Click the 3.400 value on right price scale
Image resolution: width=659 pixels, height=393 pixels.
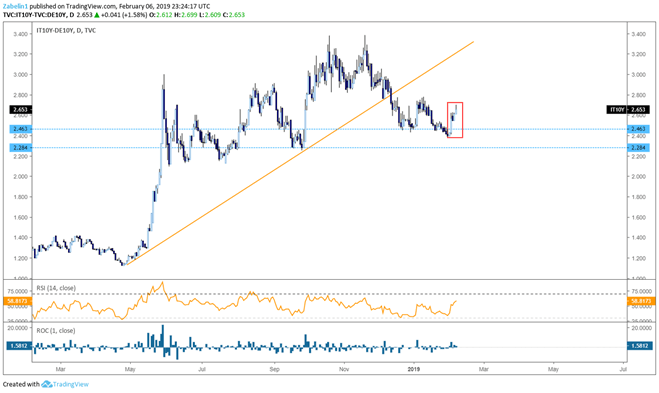click(638, 34)
